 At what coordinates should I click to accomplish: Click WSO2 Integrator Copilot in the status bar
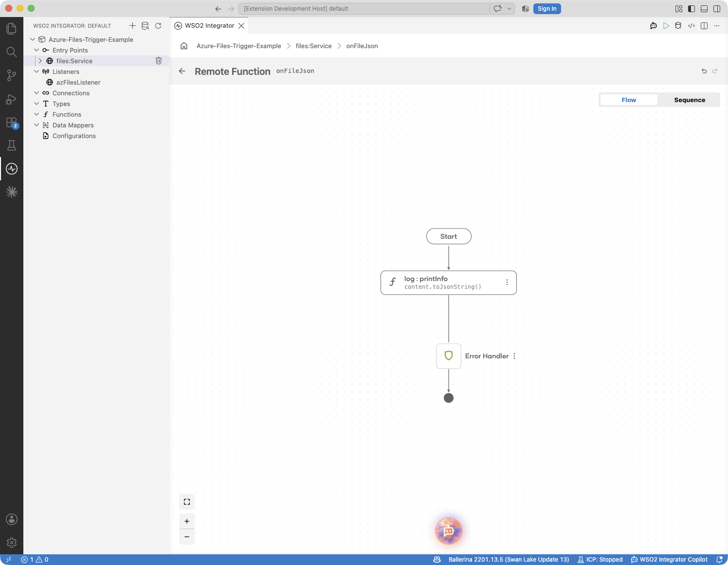(669, 560)
